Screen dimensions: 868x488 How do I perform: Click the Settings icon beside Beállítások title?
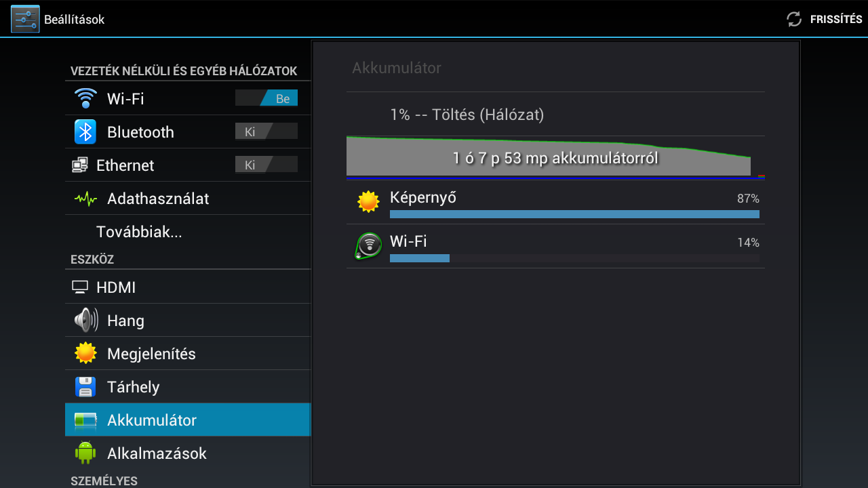point(25,19)
